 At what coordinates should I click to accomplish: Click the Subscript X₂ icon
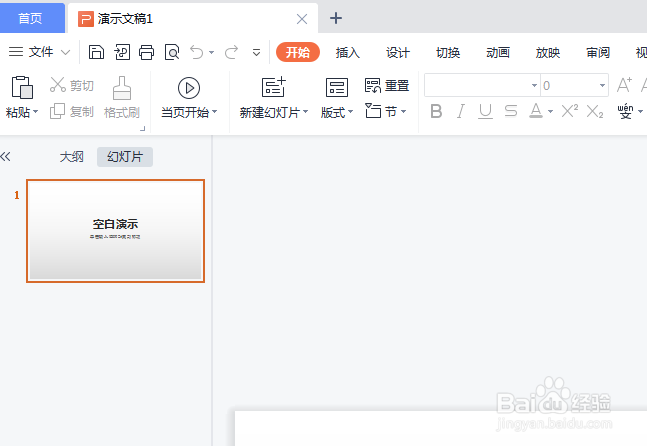[x=595, y=111]
